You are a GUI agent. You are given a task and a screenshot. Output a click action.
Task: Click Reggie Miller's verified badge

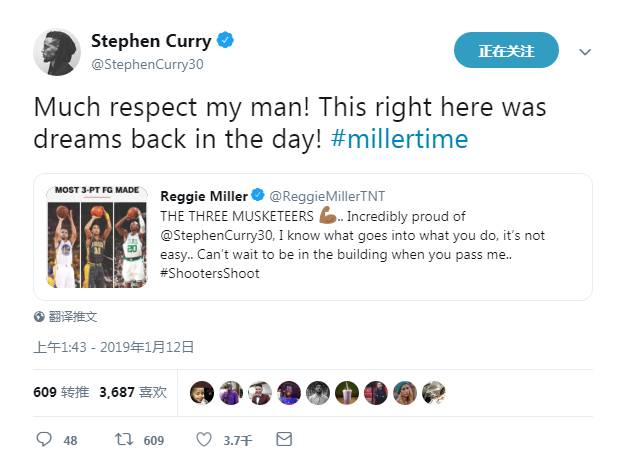pyautogui.click(x=257, y=195)
